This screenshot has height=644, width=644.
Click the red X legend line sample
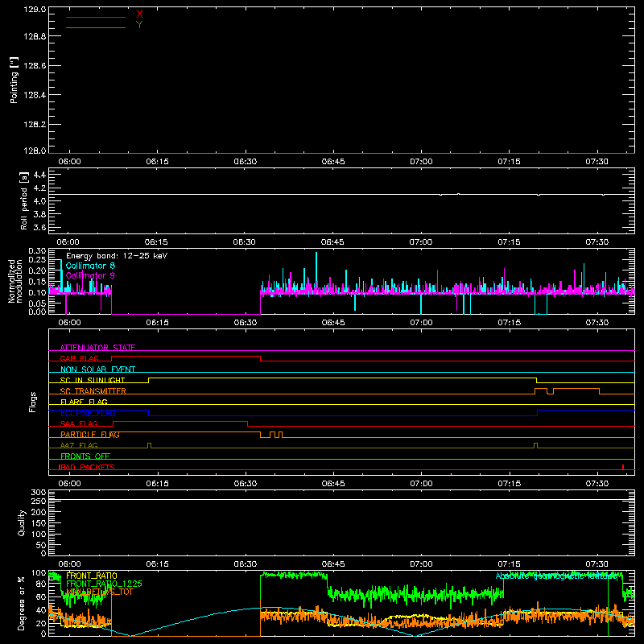(96, 17)
